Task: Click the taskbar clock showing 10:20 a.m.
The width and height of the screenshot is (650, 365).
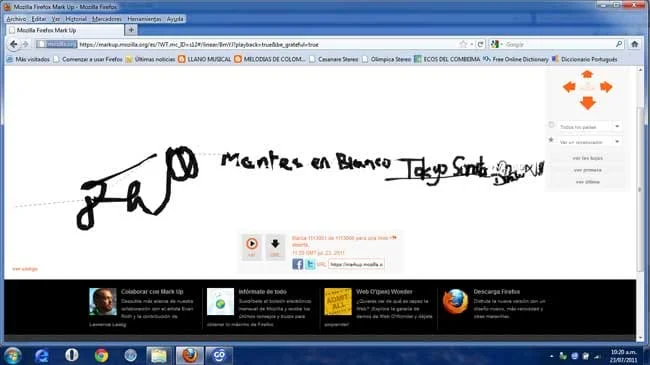Action: point(623,356)
